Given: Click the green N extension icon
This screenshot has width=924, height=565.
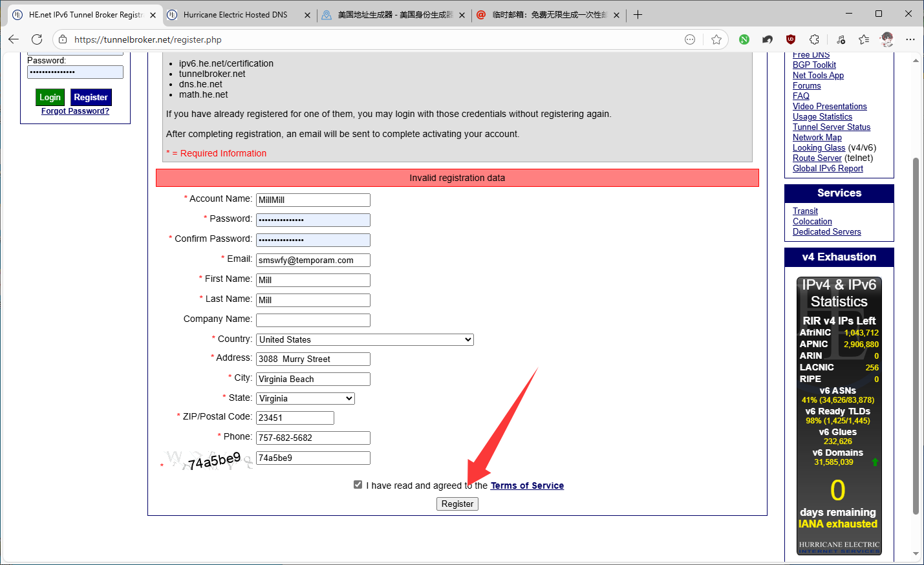Looking at the screenshot, I should [744, 39].
